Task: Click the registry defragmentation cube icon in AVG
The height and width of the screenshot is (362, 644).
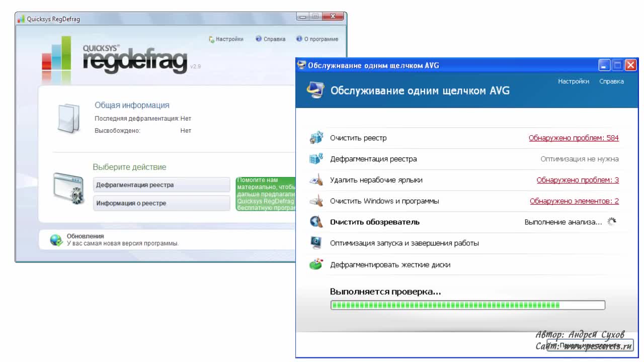Action: [316, 159]
